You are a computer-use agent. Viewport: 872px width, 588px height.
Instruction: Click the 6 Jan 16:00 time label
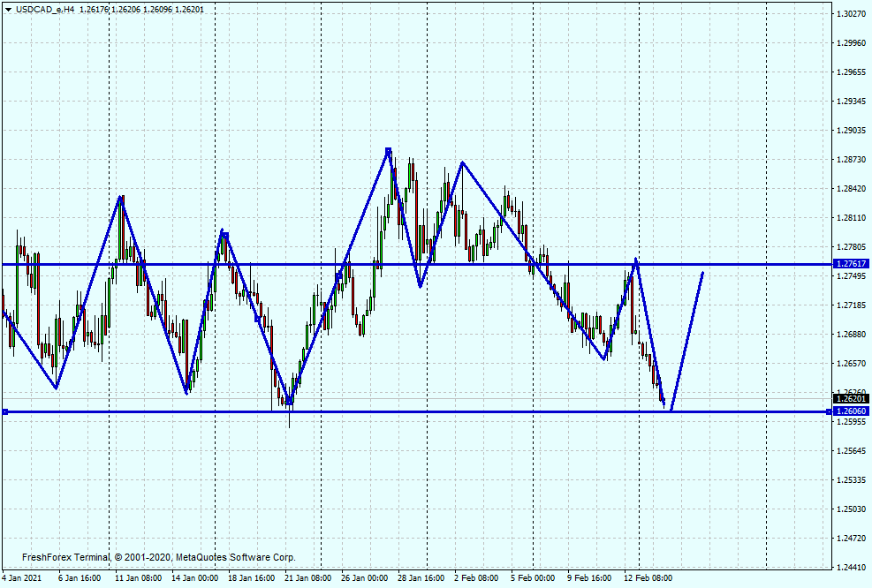pos(80,578)
